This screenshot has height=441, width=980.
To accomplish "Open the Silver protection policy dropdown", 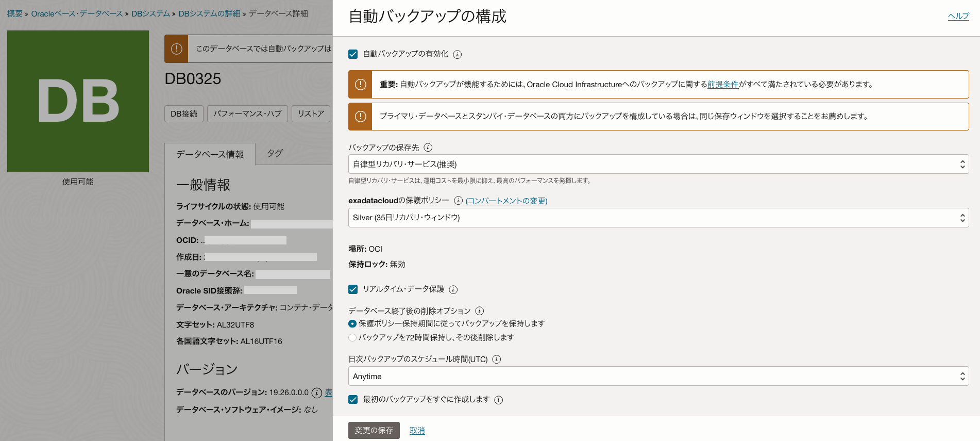I will 658,218.
